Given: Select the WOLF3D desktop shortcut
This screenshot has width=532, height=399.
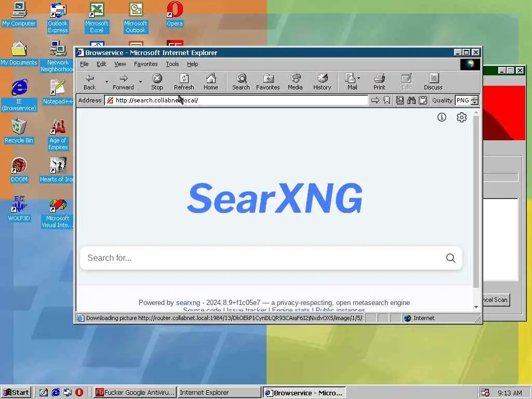Looking at the screenshot, I should (x=19, y=209).
